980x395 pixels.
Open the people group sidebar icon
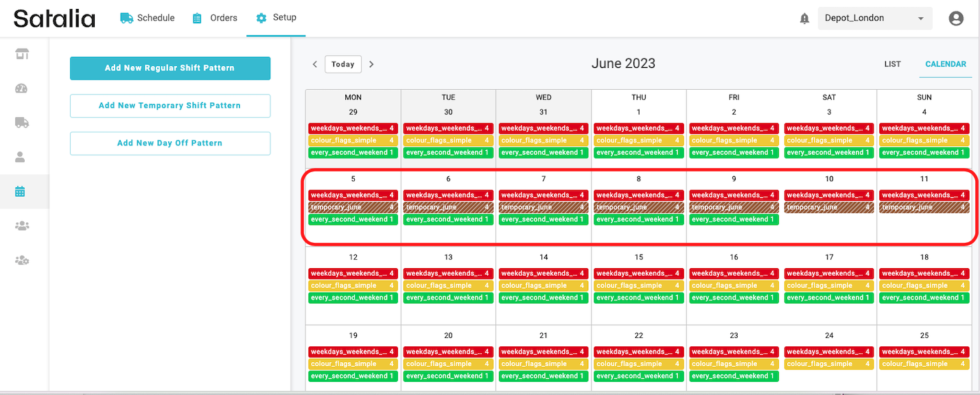[x=21, y=226]
